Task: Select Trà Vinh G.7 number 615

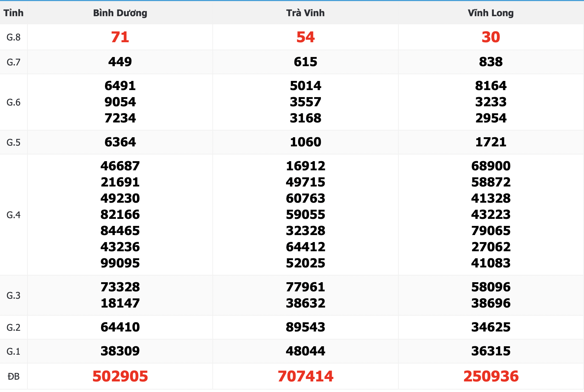Action: coord(305,62)
